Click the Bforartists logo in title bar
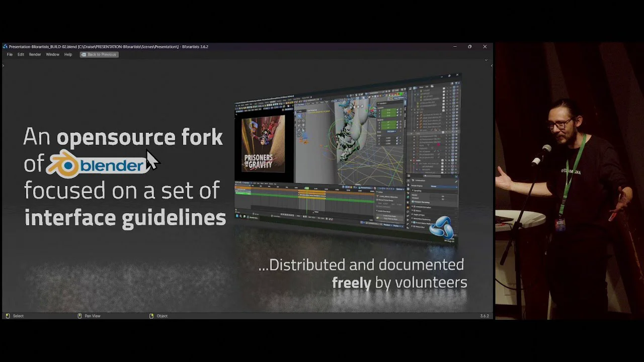Screen dimensions: 644x362 click(x=5, y=47)
